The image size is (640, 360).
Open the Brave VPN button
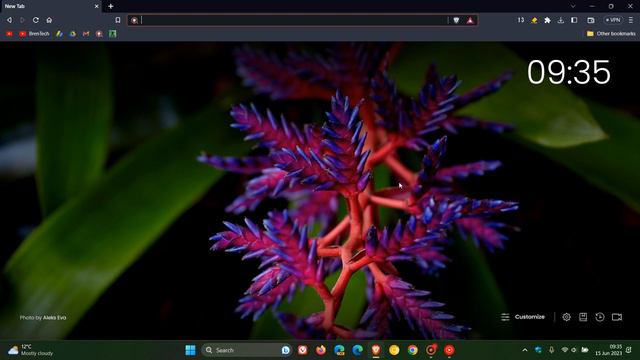pos(613,20)
